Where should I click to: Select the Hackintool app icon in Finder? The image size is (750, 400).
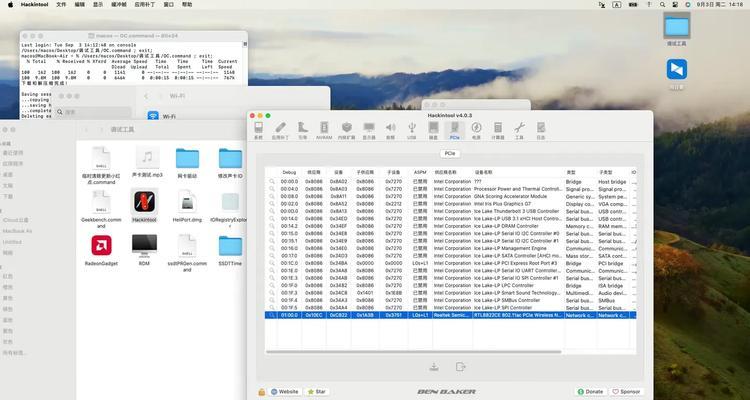pyautogui.click(x=144, y=201)
